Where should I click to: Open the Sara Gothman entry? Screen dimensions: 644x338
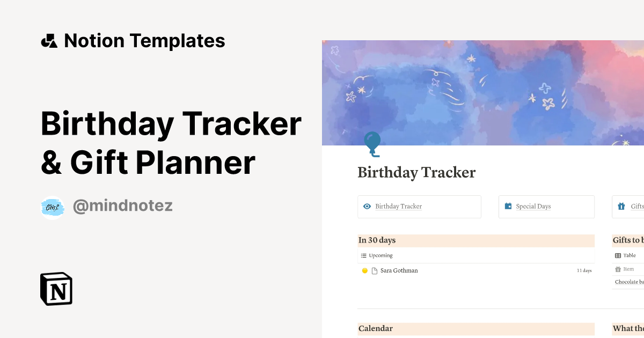[x=399, y=270]
